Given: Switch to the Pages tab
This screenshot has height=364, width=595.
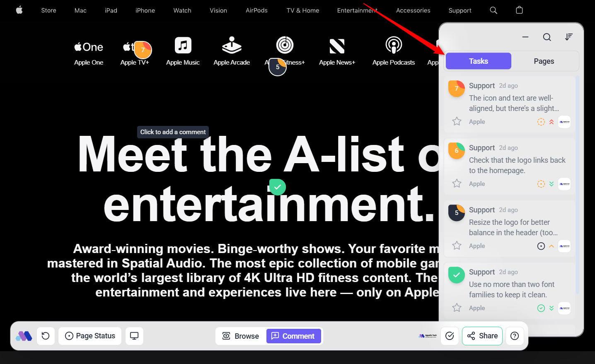Looking at the screenshot, I should (544, 61).
